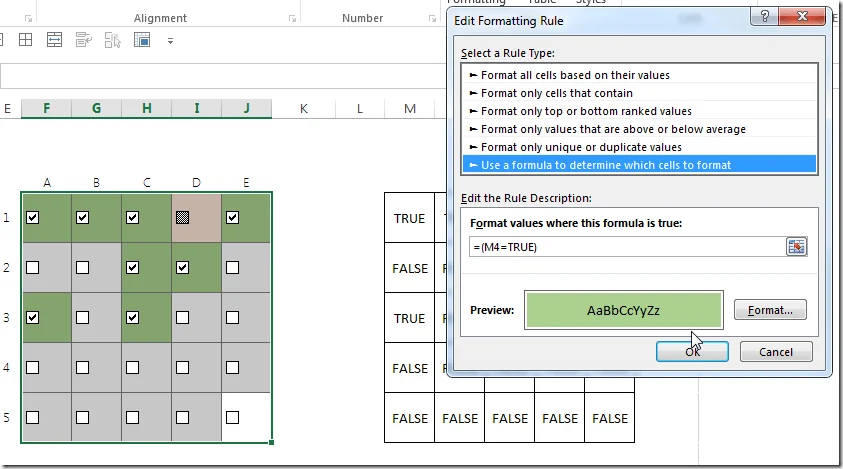Screen dimensions: 843x469
Task: Open the Customize Quick Access Toolbar arrow
Action: point(170,41)
